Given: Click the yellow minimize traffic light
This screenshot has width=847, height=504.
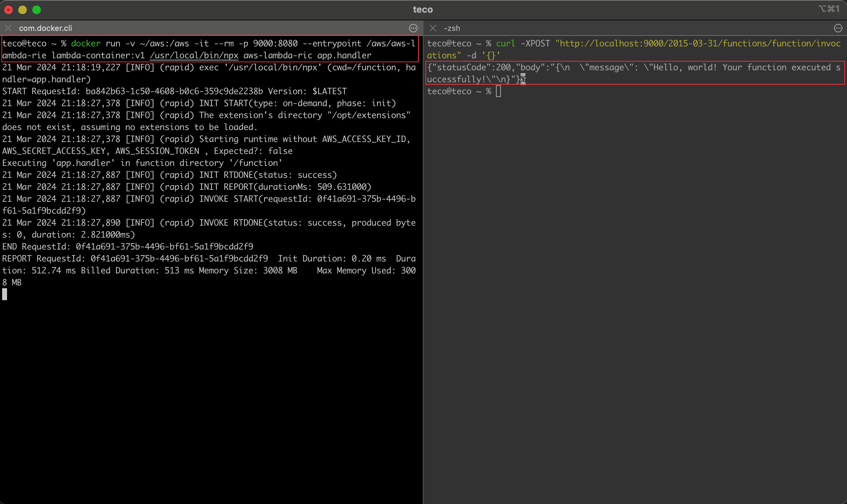Looking at the screenshot, I should coord(23,10).
